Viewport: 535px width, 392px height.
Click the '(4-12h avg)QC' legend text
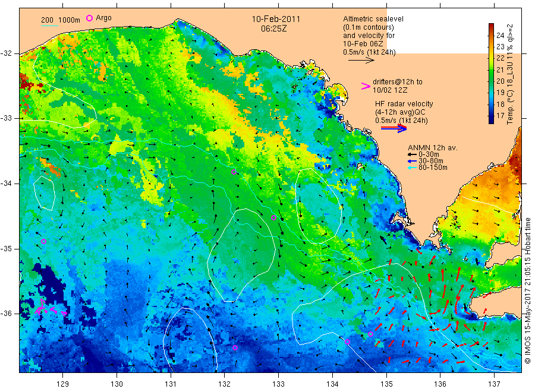[400, 112]
